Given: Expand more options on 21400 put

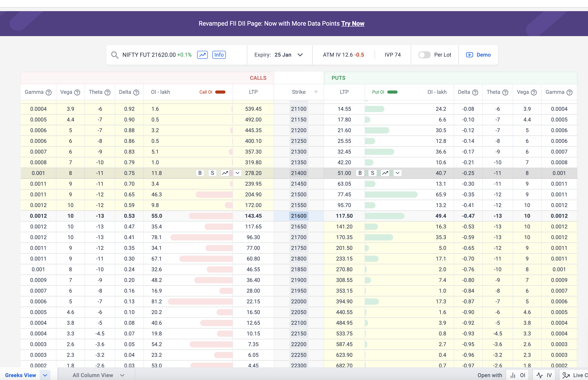Looking at the screenshot, I should (x=397, y=173).
